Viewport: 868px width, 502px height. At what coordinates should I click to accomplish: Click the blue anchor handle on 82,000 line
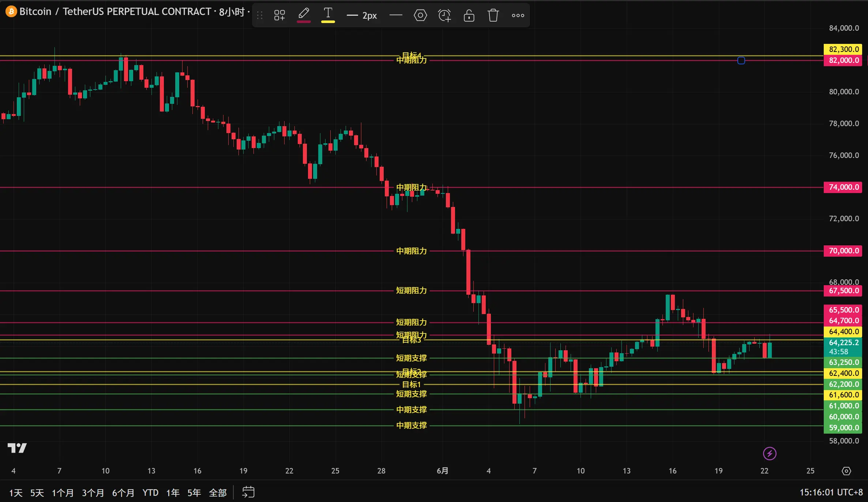point(741,61)
